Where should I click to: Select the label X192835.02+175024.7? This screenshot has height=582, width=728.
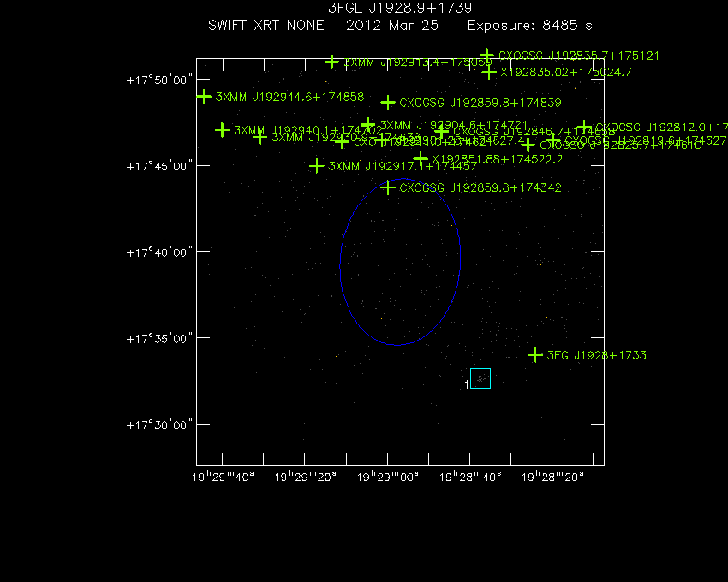pyautogui.click(x=566, y=72)
